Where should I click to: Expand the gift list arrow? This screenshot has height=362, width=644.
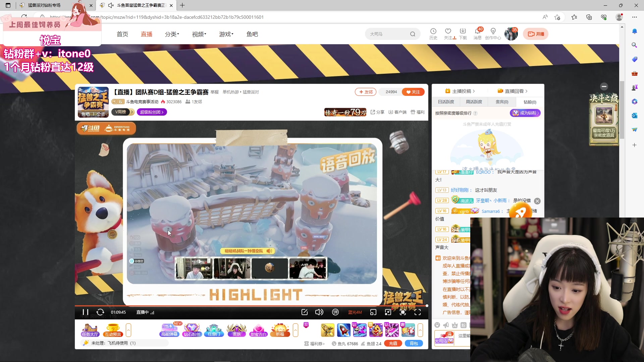[x=420, y=330]
